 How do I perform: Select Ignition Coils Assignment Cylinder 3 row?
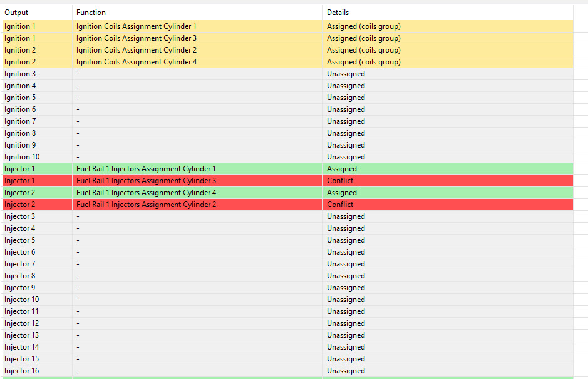click(288, 38)
